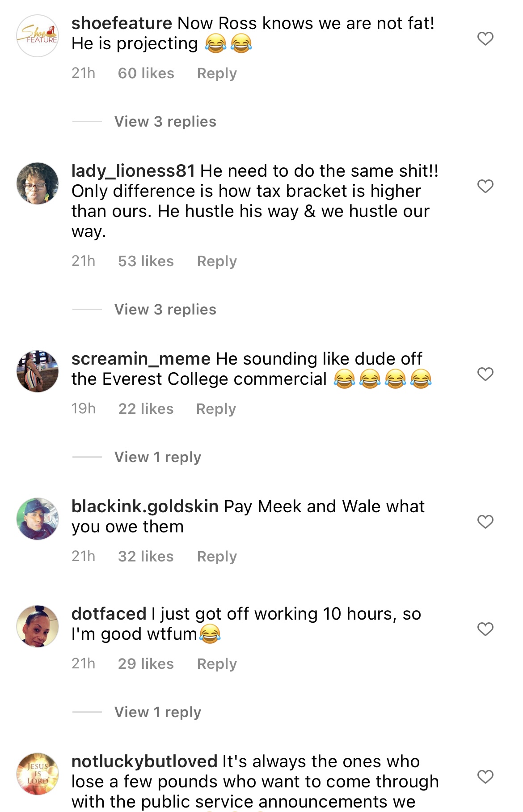This screenshot has height=812, width=523.
Task: Tap the heart beside dotfaced's comment
Action: (x=485, y=628)
